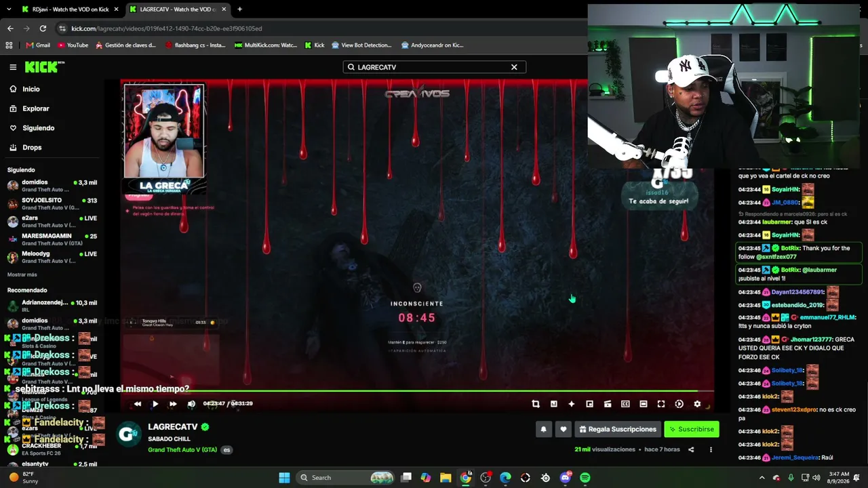The image size is (868, 488).
Task: Open the player sparkle effects icon
Action: click(572, 404)
